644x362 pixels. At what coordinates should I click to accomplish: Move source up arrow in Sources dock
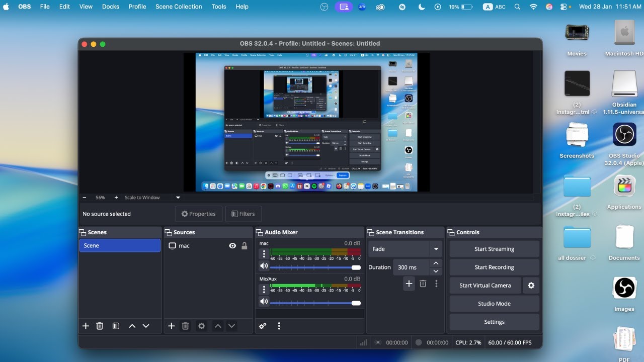218,326
